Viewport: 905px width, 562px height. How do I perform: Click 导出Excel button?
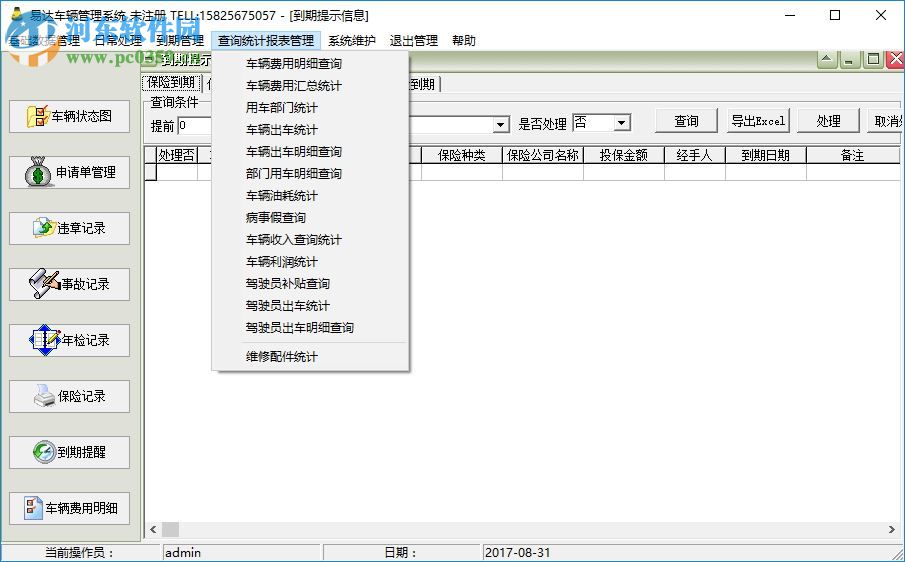pos(758,121)
